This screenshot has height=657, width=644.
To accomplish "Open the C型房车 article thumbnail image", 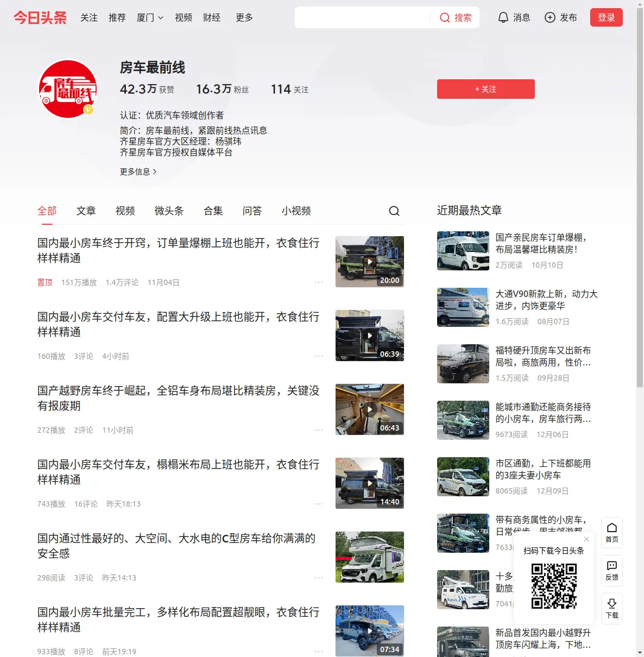I will (x=370, y=557).
